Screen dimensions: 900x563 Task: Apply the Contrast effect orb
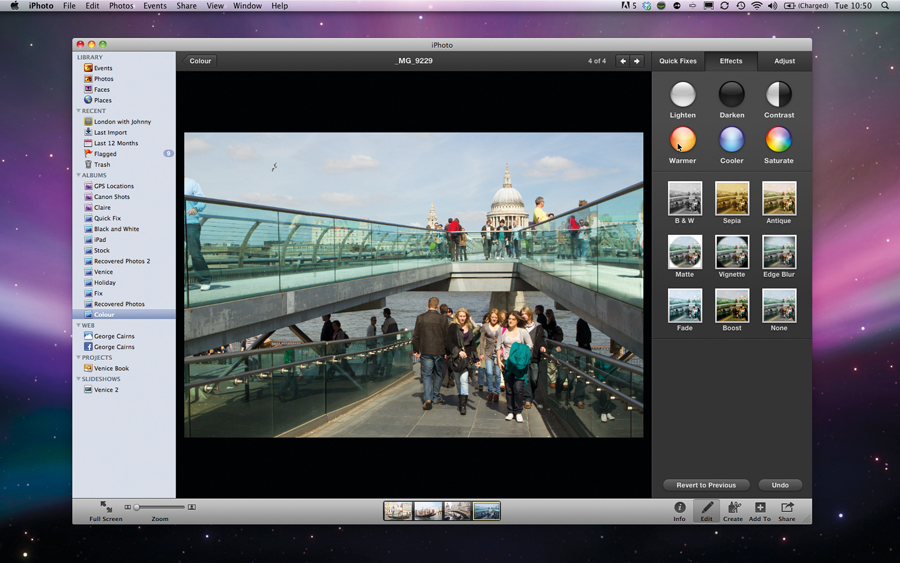click(x=779, y=95)
